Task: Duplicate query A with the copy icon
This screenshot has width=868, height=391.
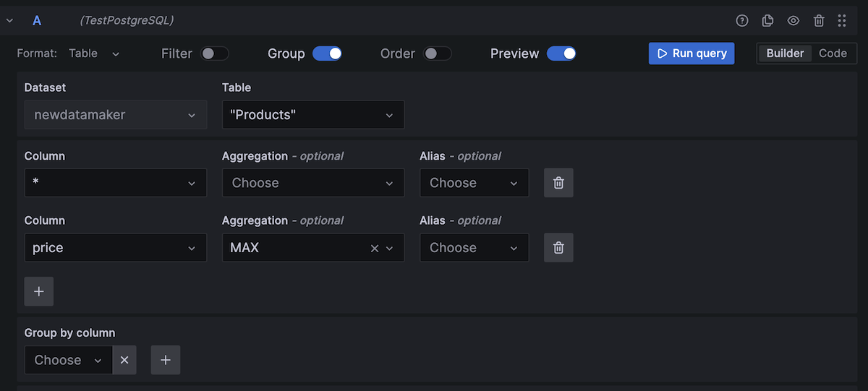Action: coord(768,21)
